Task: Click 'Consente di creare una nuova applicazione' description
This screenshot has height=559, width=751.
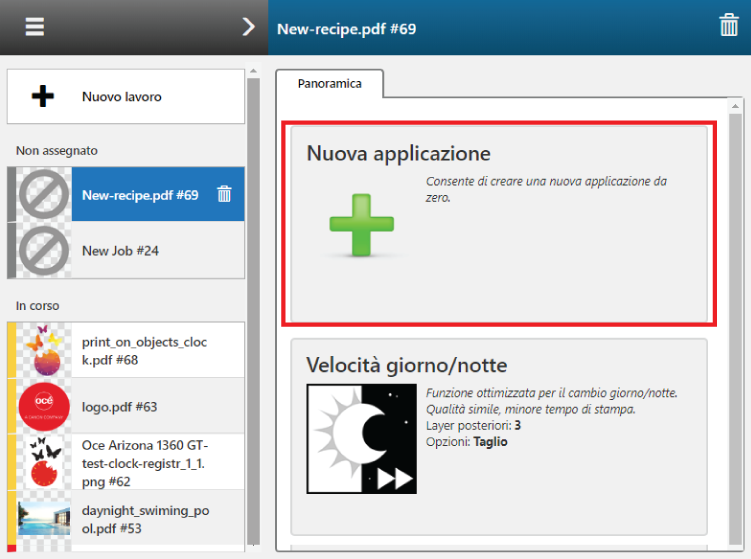Action: pos(546,189)
